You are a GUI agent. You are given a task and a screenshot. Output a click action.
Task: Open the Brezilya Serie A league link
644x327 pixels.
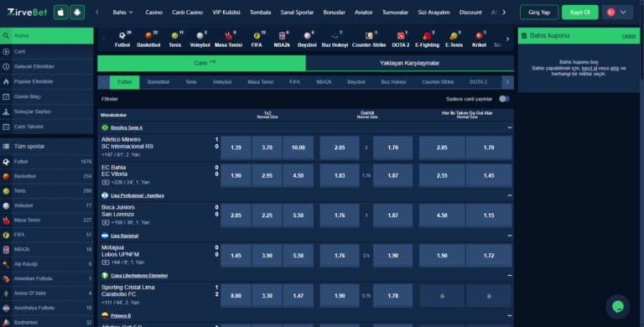coord(127,127)
